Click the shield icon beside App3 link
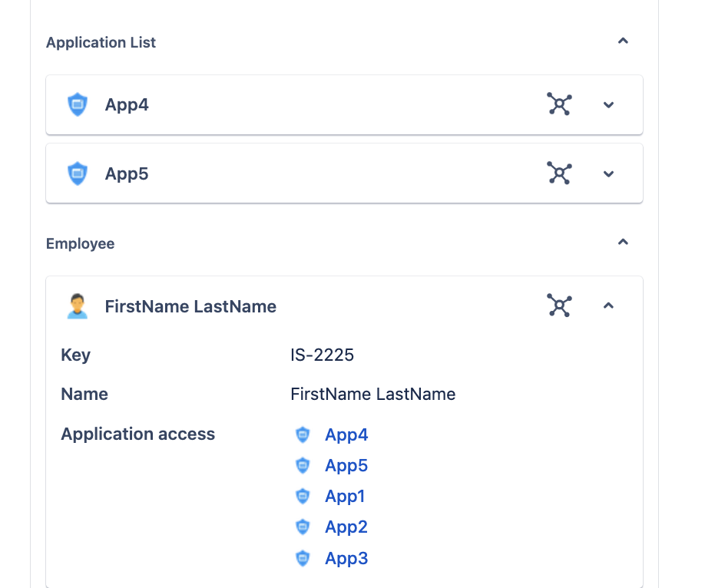 click(x=303, y=558)
